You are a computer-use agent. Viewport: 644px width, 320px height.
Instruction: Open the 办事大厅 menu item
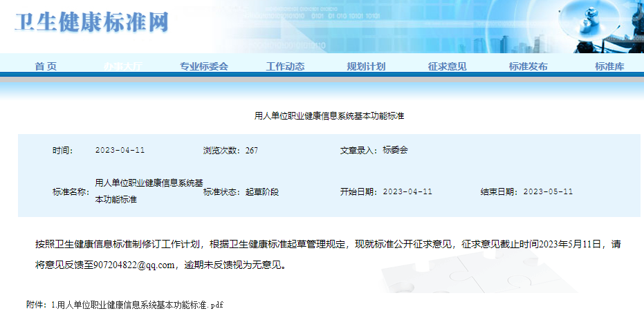pyautogui.click(x=123, y=66)
